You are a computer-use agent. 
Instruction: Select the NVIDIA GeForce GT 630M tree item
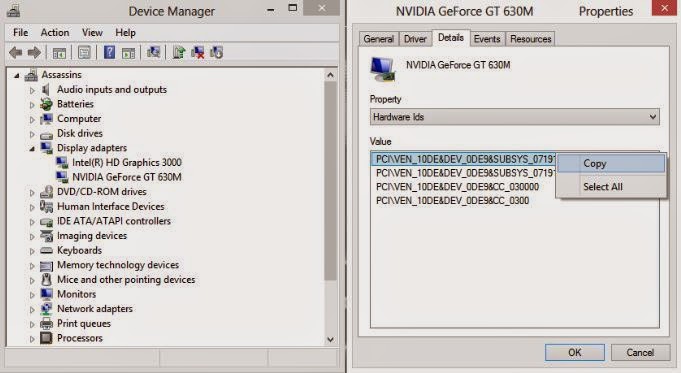126,177
